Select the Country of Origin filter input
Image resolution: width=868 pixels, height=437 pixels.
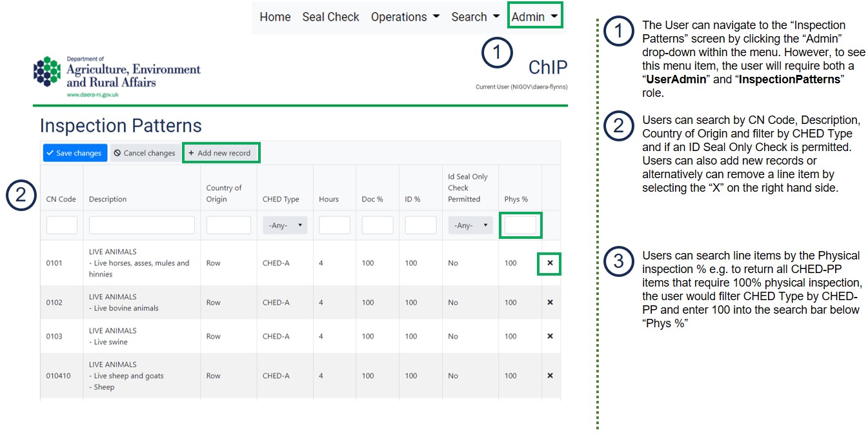228,225
